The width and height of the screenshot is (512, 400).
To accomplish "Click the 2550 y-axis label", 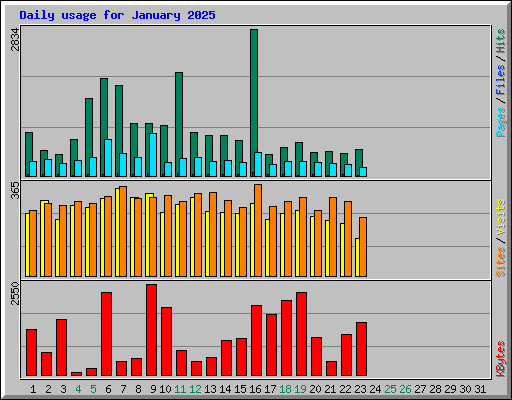I will pyautogui.click(x=15, y=293).
